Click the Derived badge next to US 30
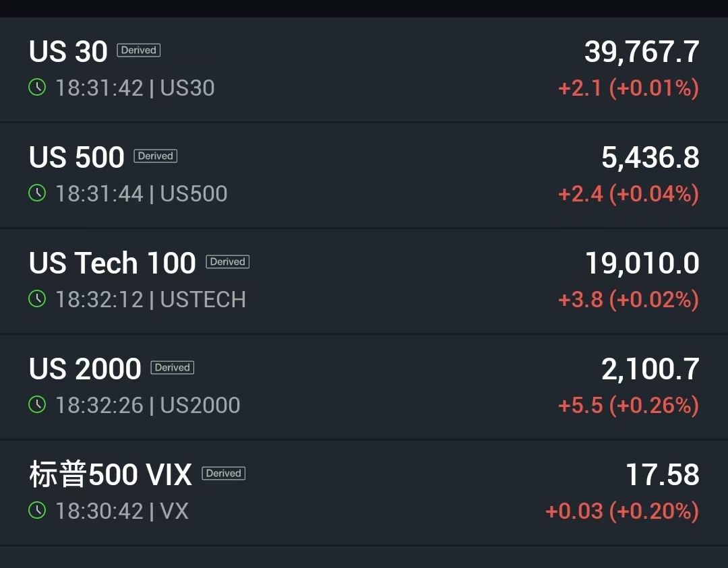728x568 pixels. 138,51
